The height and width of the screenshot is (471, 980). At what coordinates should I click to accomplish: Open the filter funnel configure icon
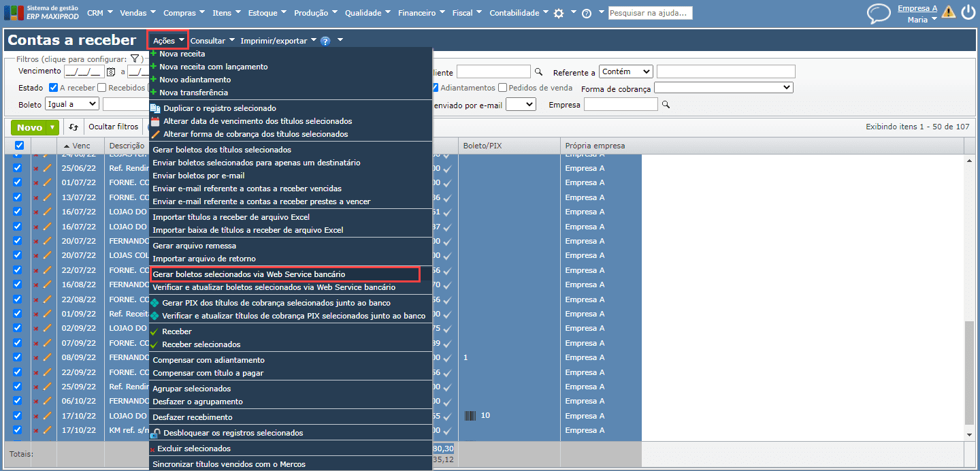pyautogui.click(x=135, y=59)
